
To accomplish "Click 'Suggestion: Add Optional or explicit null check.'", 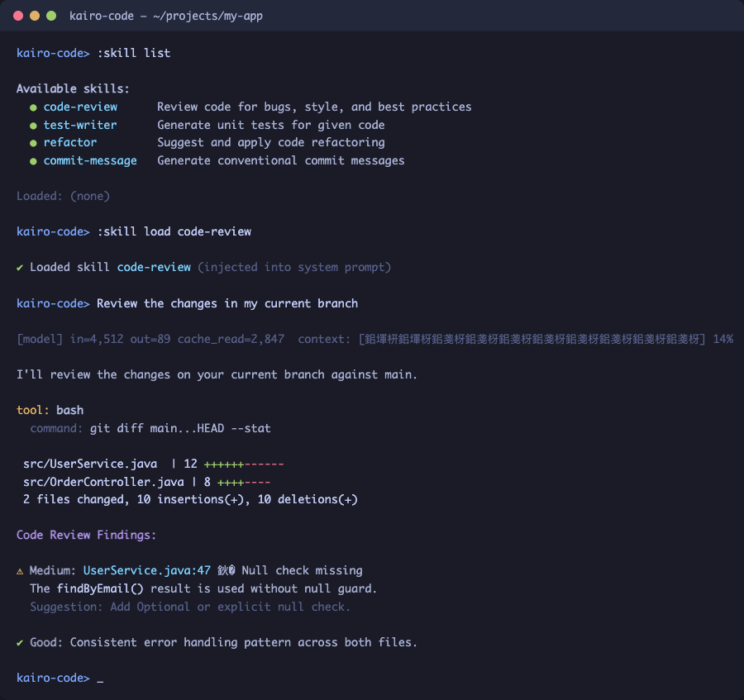I will coord(190,607).
